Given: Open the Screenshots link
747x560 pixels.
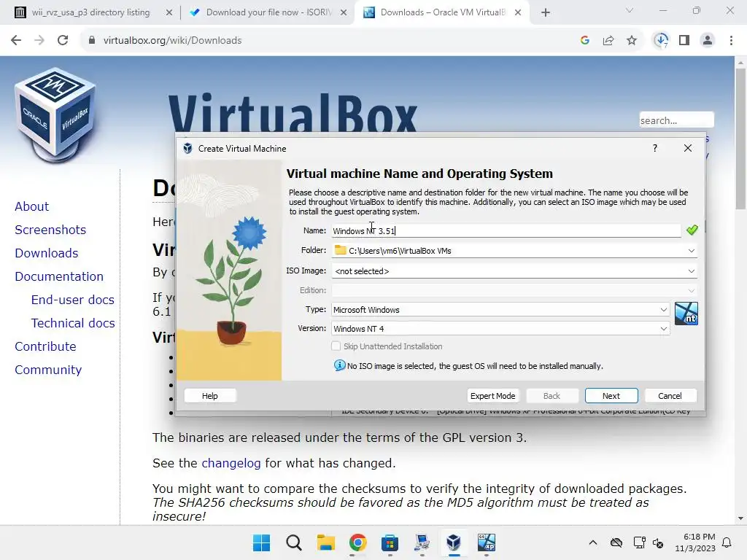Looking at the screenshot, I should coord(50,230).
